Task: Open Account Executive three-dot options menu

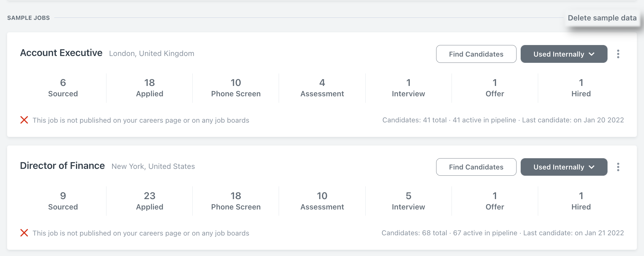Action: pyautogui.click(x=618, y=54)
